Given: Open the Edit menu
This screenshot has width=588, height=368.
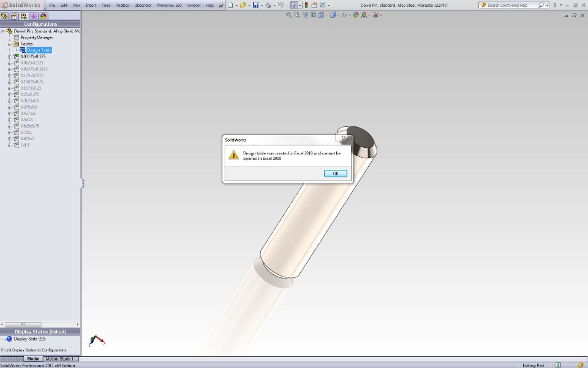Looking at the screenshot, I should [x=64, y=6].
